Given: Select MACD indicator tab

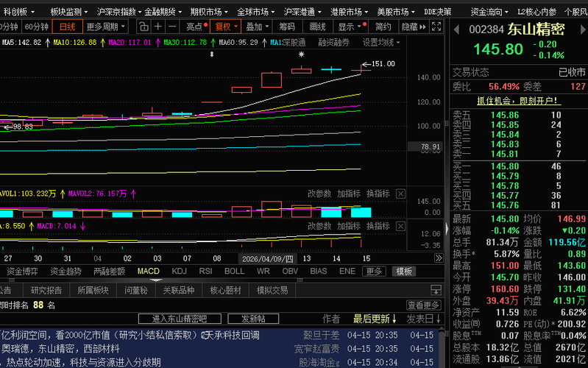Looking at the screenshot, I should pyautogui.click(x=149, y=272).
